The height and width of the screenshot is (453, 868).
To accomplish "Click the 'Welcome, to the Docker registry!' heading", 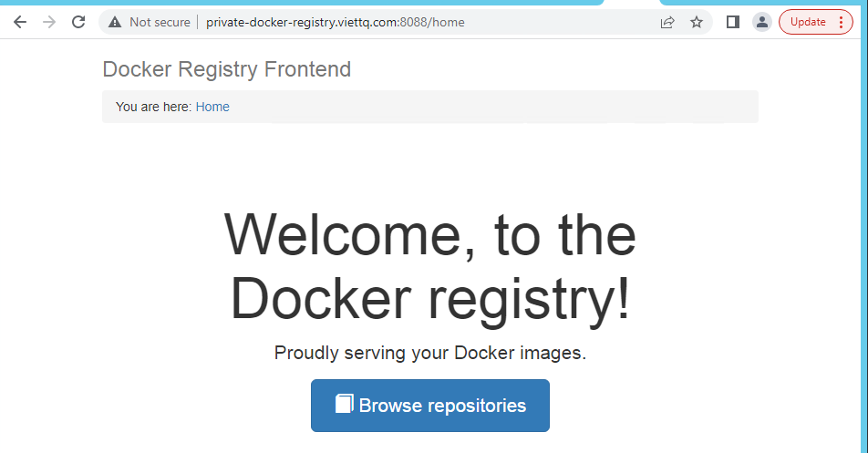I will click(x=430, y=266).
